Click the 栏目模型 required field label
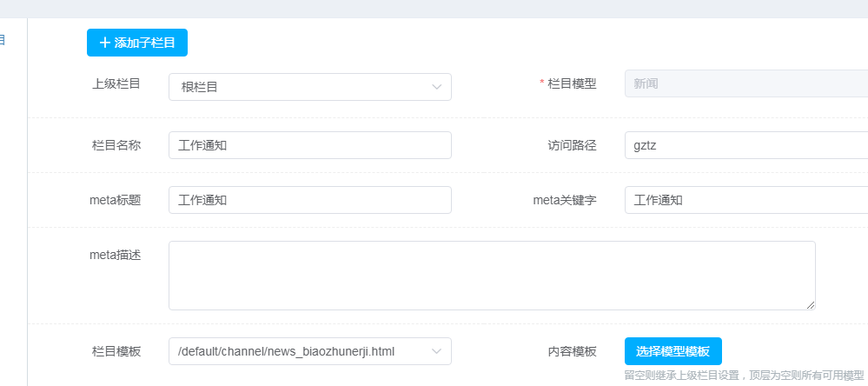Image resolution: width=868 pixels, height=386 pixels. pyautogui.click(x=572, y=84)
